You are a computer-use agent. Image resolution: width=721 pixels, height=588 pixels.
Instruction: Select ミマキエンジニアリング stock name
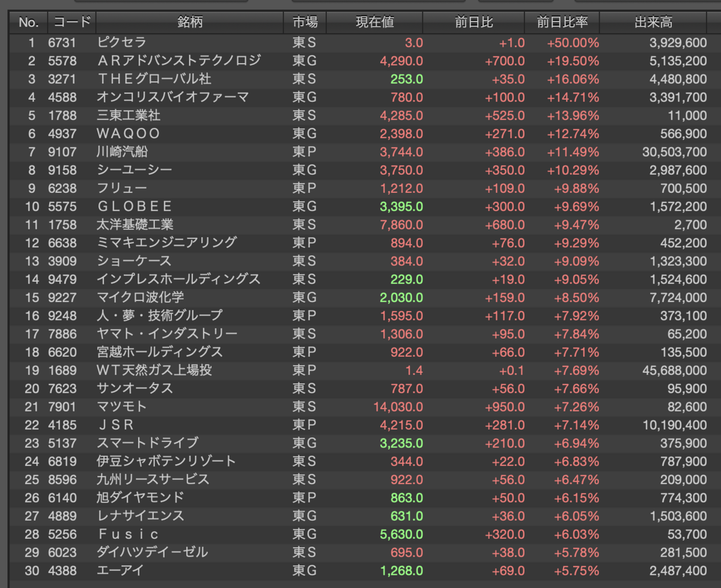(166, 243)
